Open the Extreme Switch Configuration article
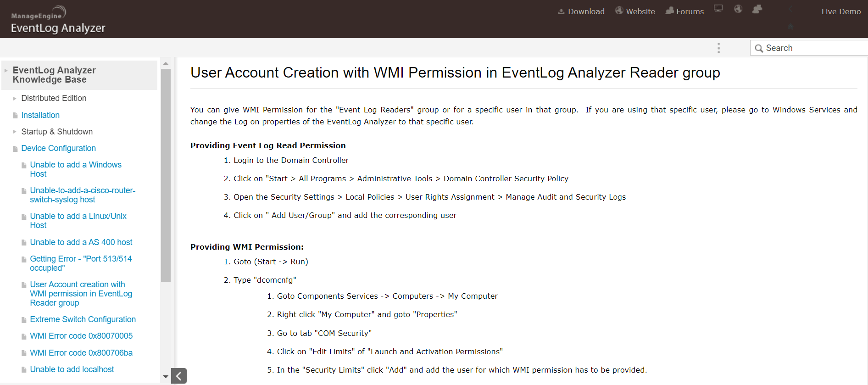Screen dimensions: 868x385 tap(83, 319)
